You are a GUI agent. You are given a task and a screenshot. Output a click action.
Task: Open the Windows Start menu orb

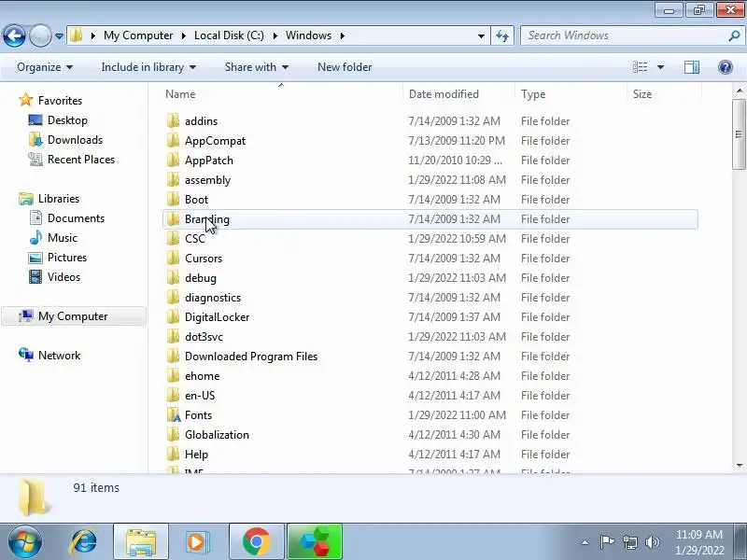(x=25, y=542)
